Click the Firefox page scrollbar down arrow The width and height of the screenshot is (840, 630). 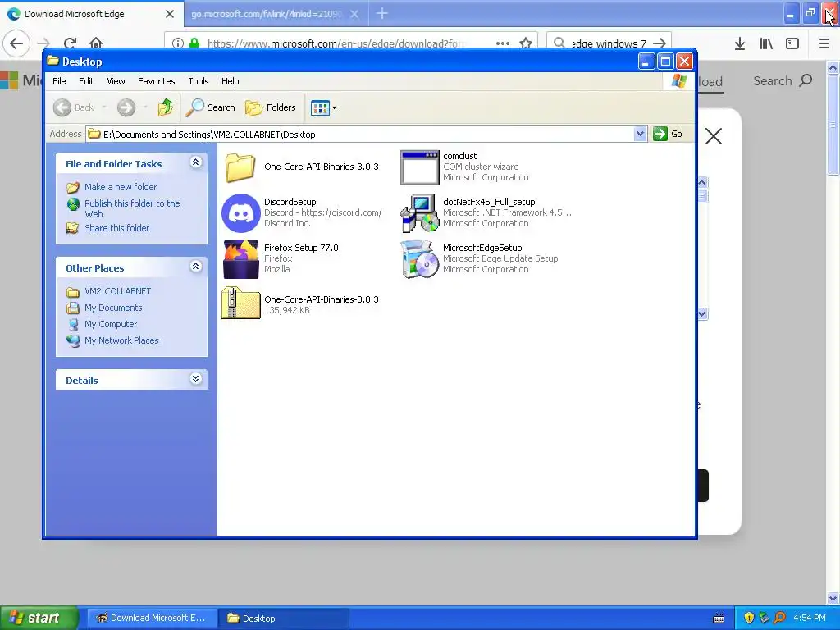[x=833, y=598]
